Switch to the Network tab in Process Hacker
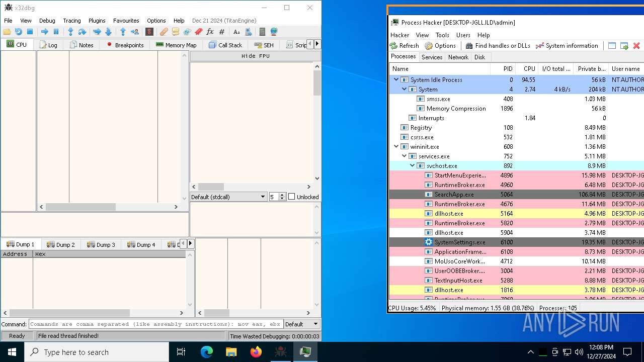This screenshot has width=644, height=362. click(458, 57)
